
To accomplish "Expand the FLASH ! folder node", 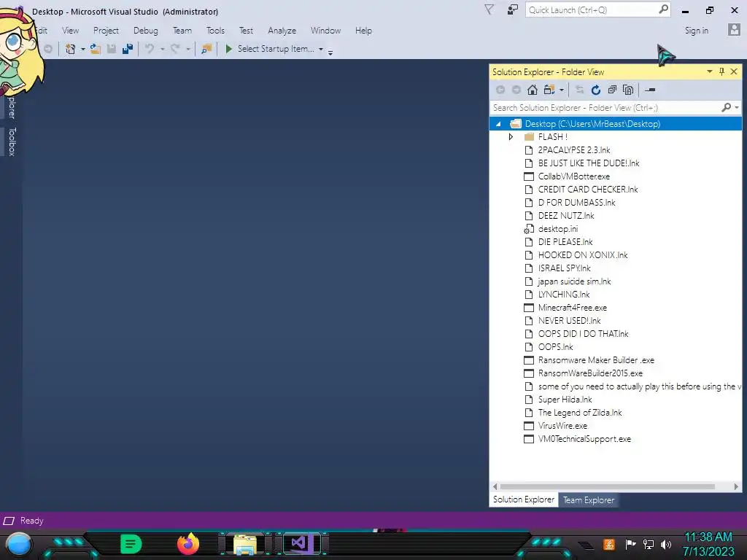I will coord(511,136).
